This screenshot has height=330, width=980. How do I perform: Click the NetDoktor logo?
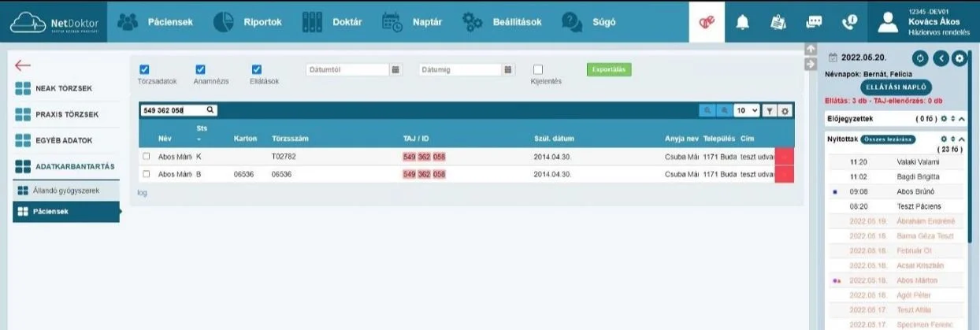54,22
